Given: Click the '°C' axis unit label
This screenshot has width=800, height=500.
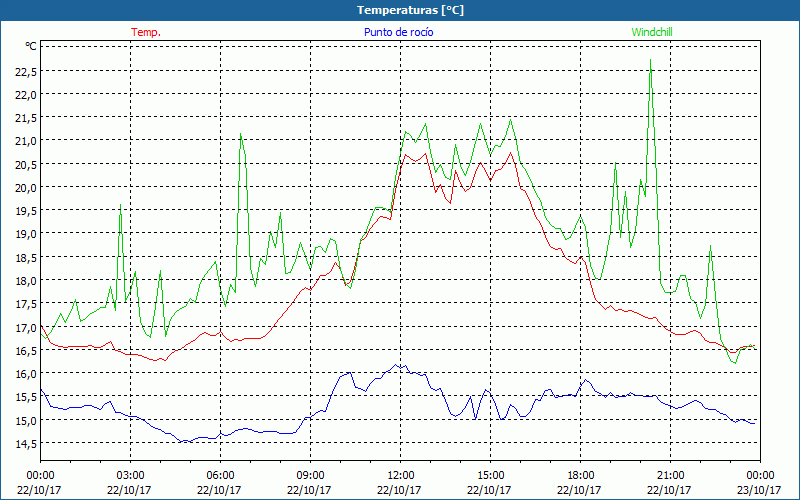Looking at the screenshot, I should click(31, 46).
